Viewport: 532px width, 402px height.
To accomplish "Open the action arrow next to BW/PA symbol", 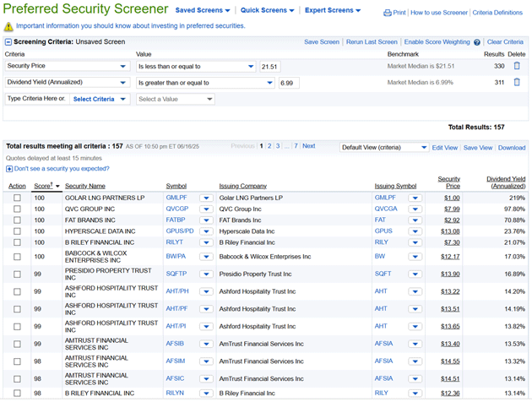I will 206,257.
